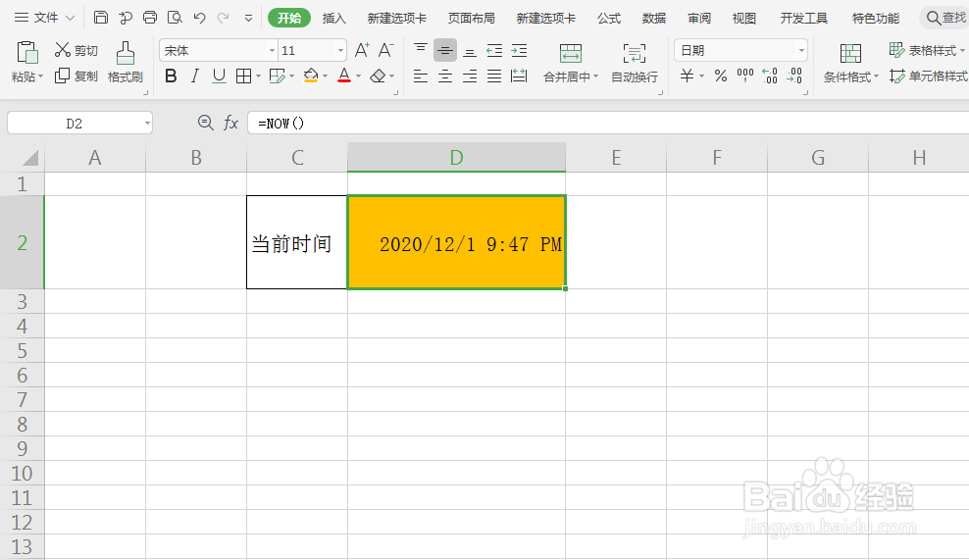Click the Copy button
Image resolution: width=969 pixels, height=560 pixels.
pyautogui.click(x=76, y=76)
